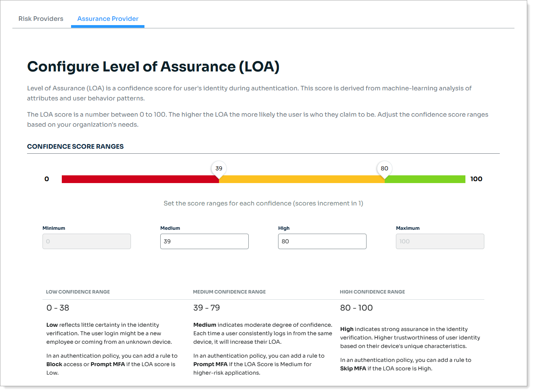The height and width of the screenshot is (392, 533).
Task: Click the yellow medium-confidence bar segment
Action: (301, 179)
